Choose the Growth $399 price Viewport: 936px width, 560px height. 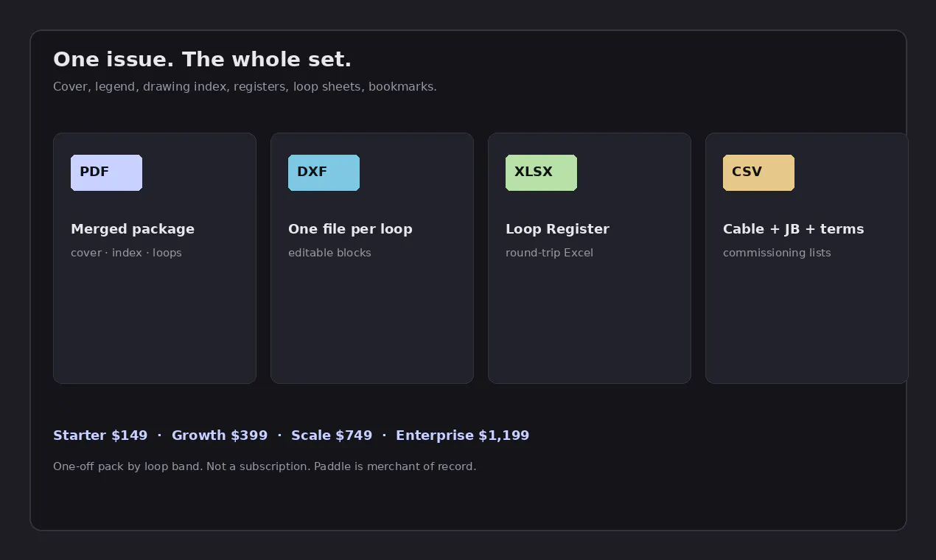click(x=220, y=435)
